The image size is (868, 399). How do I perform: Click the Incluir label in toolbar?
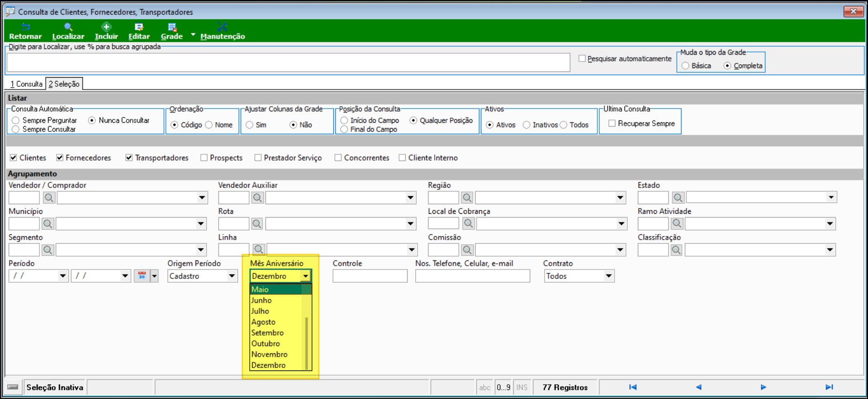point(106,36)
